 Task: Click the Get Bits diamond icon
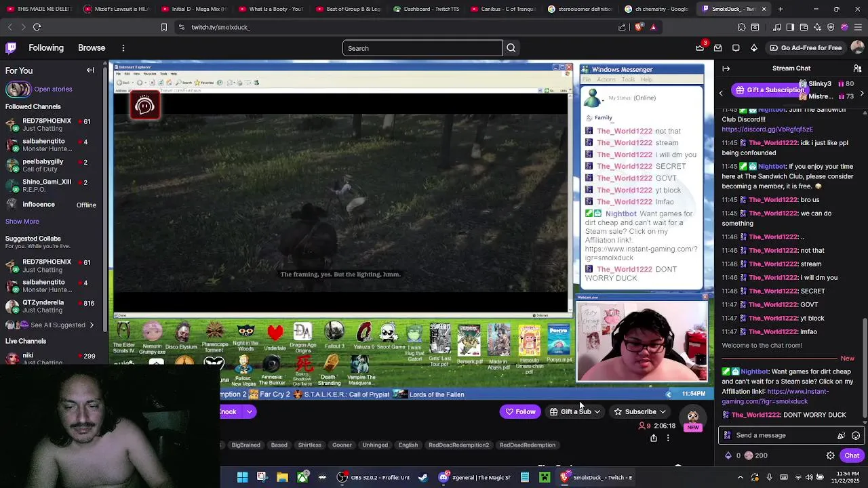tap(754, 48)
